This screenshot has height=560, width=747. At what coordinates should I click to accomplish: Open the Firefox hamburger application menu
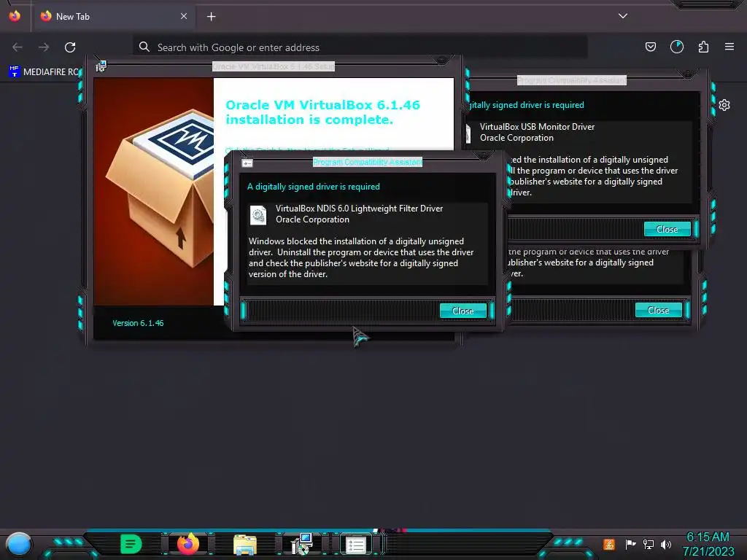[x=729, y=47]
